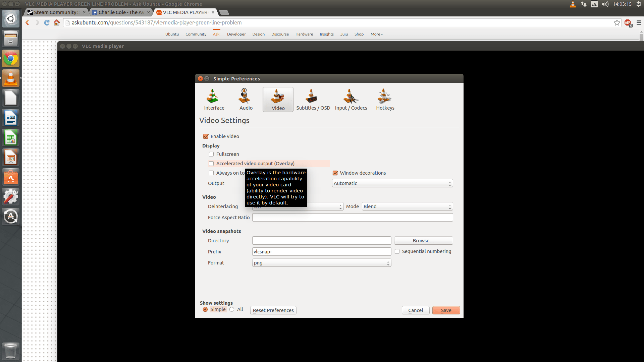Select the All show settings radio
The image size is (644, 362).
[232, 309]
